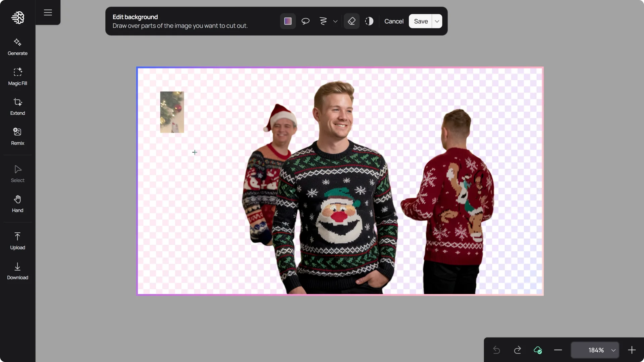644x362 pixels.
Task: Select the Remix tool
Action: (17, 136)
